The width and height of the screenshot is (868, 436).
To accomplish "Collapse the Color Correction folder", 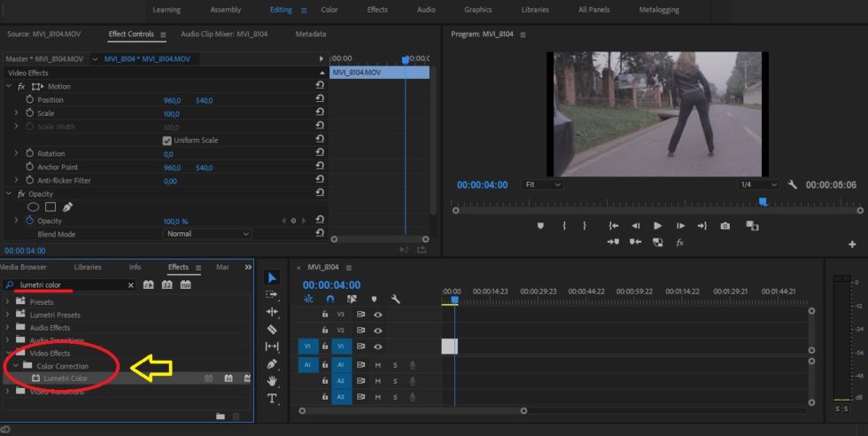I will [16, 366].
